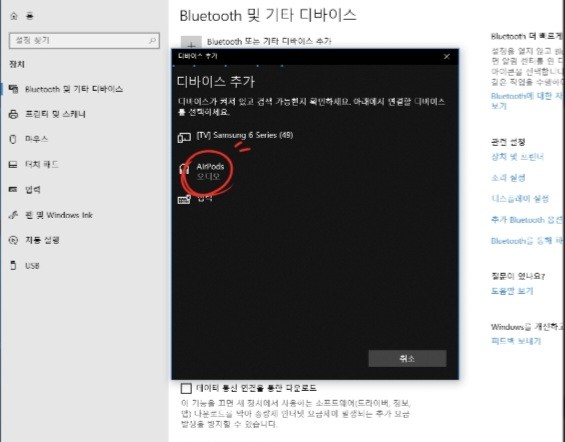Screen dimensions: 565x442
Task: Select the keyboard input device entry
Action: pos(196,199)
